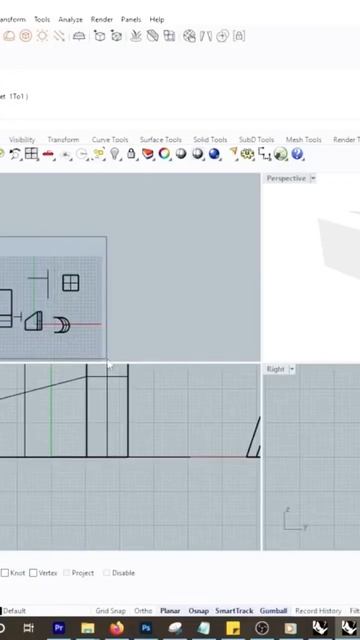Viewport: 360px width, 640px height.
Task: Toggle Planar mode in the status bar
Action: pyautogui.click(x=170, y=611)
